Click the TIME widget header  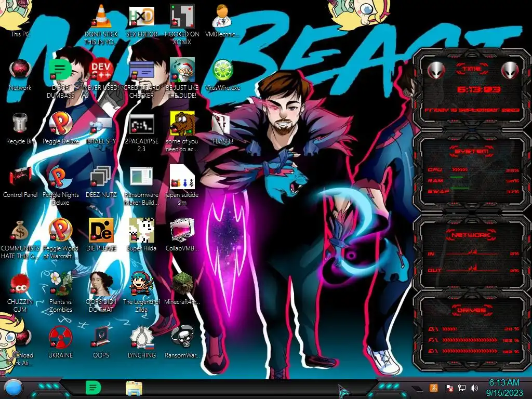pos(472,69)
